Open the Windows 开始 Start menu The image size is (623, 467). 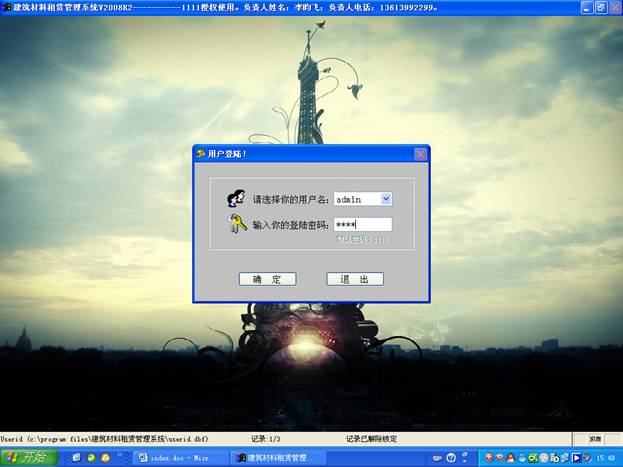click(x=28, y=458)
